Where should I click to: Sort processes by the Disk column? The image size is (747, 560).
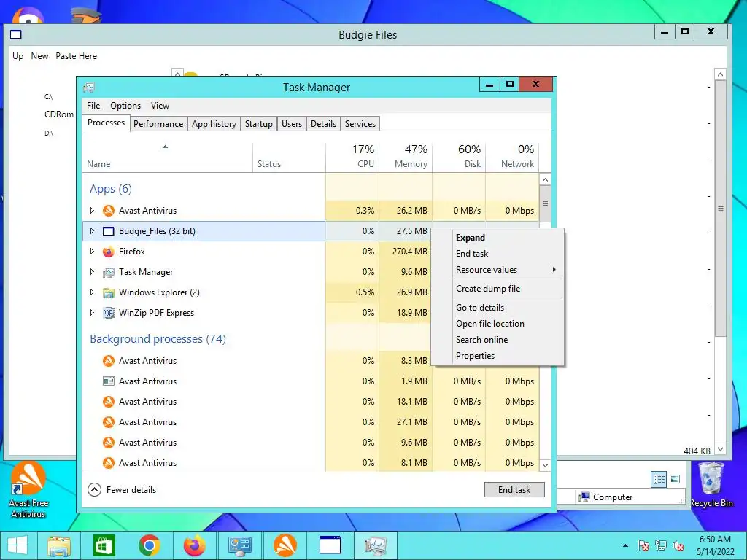[x=459, y=157]
